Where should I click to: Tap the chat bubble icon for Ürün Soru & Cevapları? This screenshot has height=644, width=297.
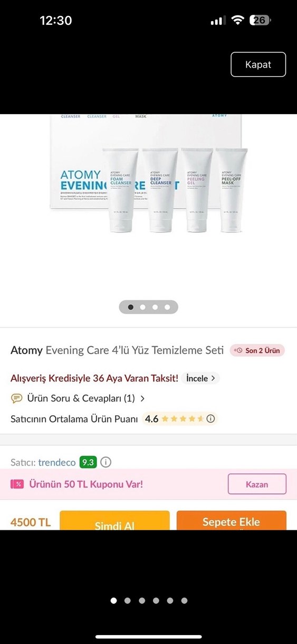(x=17, y=398)
